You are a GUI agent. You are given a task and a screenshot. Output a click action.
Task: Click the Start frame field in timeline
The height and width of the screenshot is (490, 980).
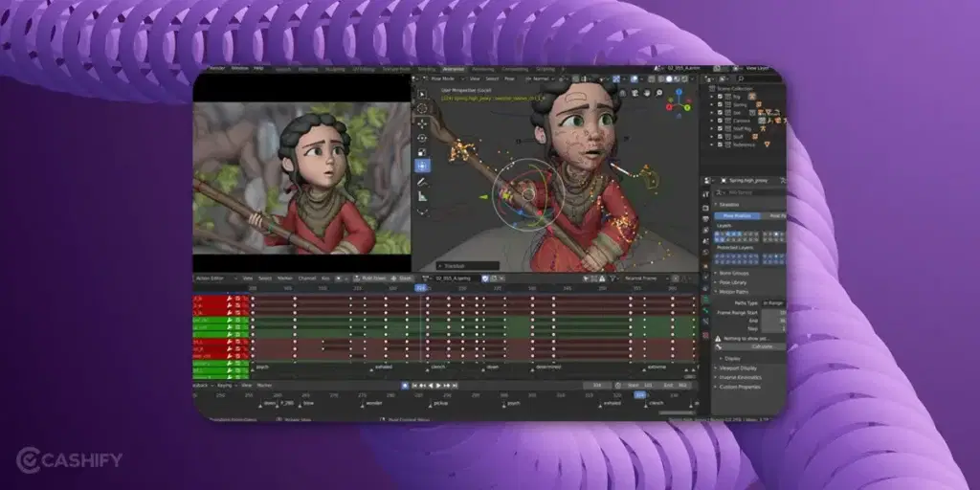pos(640,386)
